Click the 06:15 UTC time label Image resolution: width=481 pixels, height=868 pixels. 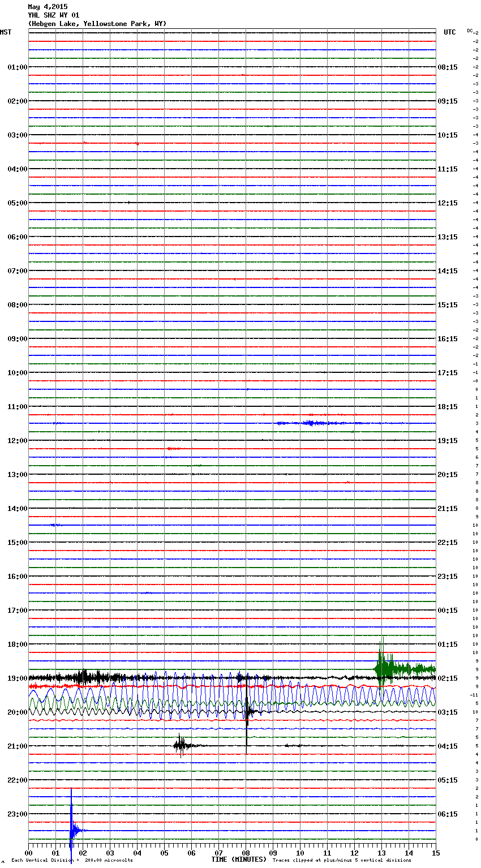[448, 814]
